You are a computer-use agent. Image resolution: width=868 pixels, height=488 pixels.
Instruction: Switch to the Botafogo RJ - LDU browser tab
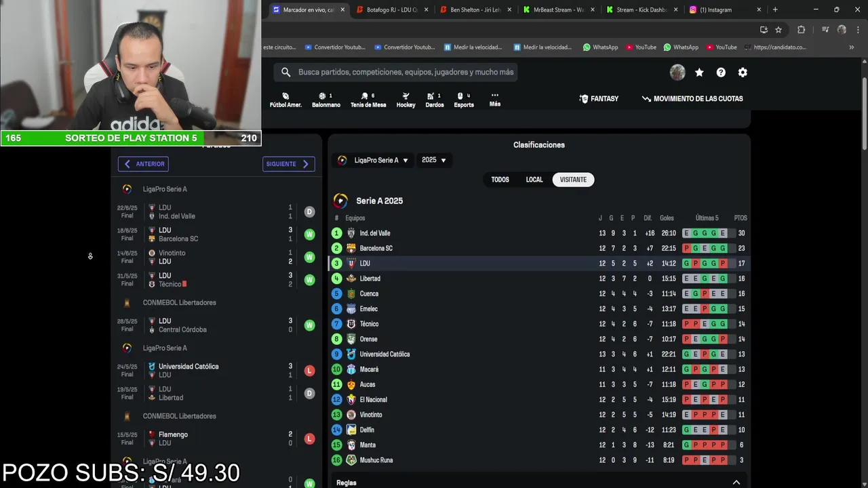391,9
